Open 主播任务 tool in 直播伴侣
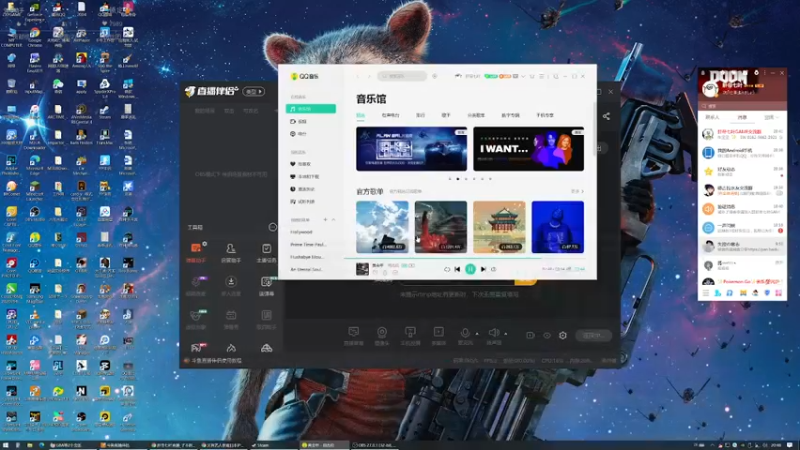800x450 pixels. [x=266, y=252]
